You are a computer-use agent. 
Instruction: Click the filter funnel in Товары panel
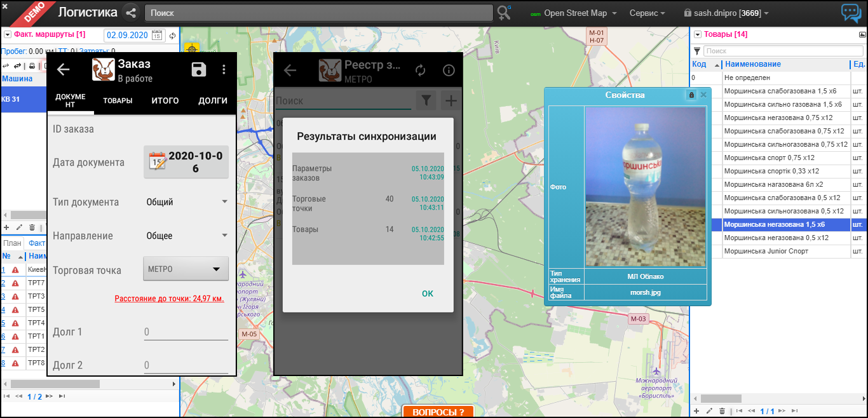pyautogui.click(x=697, y=51)
